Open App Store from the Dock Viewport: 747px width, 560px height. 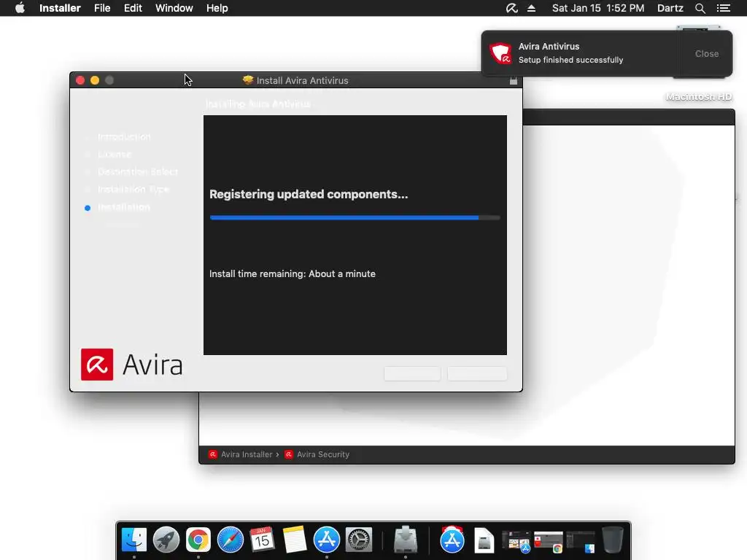326,540
